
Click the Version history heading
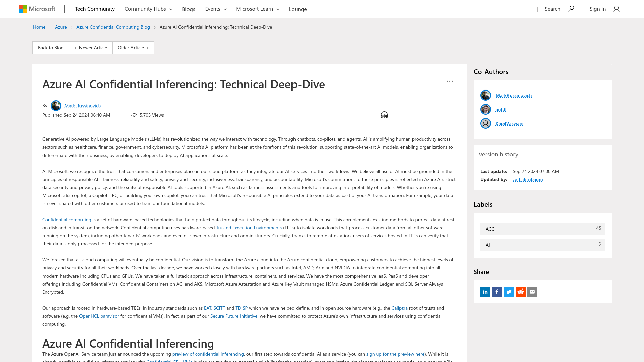click(498, 154)
